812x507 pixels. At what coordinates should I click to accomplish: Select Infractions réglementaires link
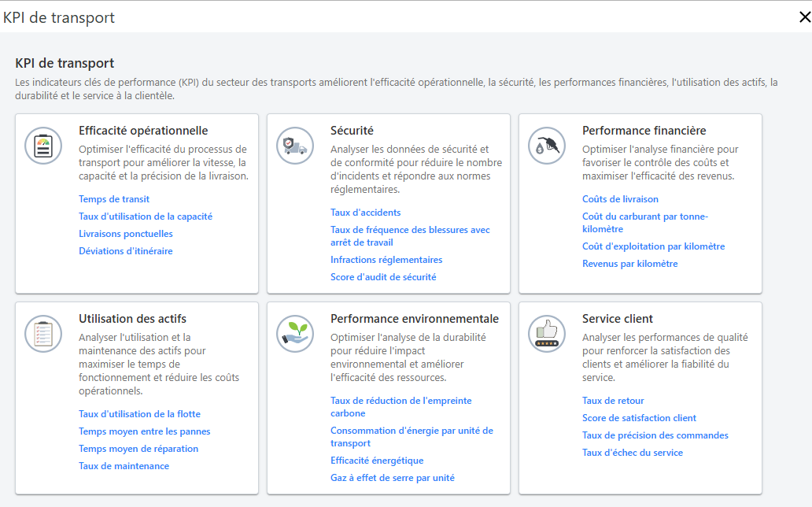(x=386, y=260)
